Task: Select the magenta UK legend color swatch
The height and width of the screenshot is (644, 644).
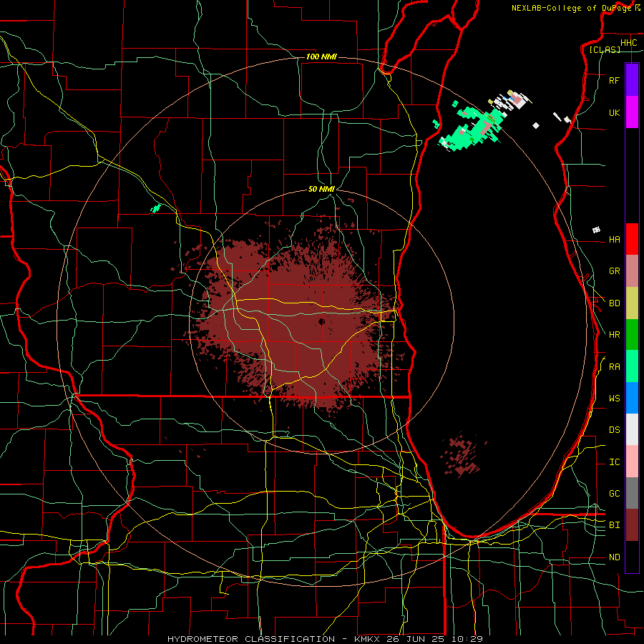Action: pyautogui.click(x=632, y=112)
